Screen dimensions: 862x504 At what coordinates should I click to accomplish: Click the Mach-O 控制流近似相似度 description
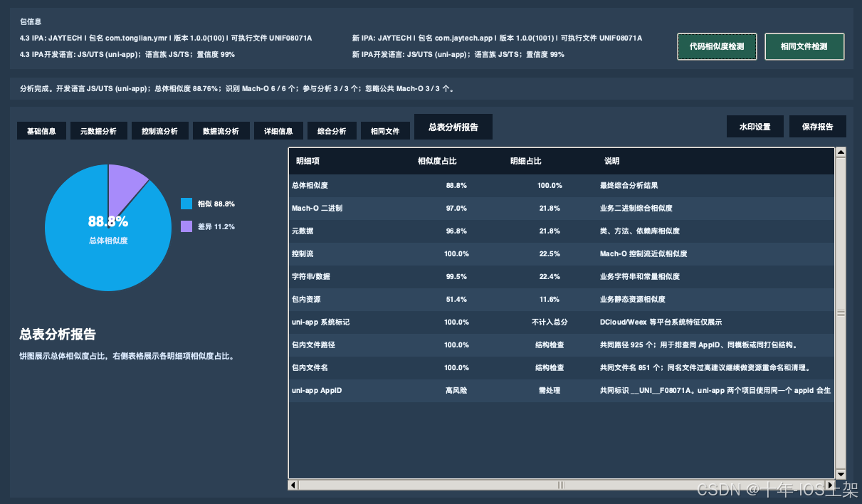(643, 253)
